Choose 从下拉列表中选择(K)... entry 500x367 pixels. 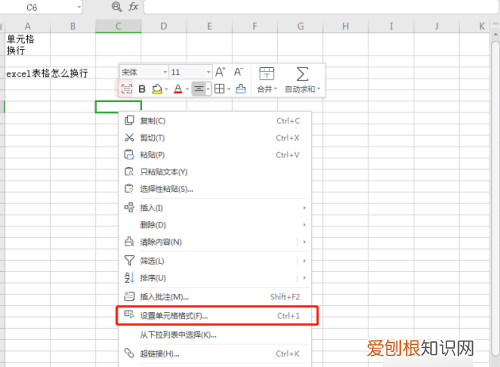click(215, 335)
